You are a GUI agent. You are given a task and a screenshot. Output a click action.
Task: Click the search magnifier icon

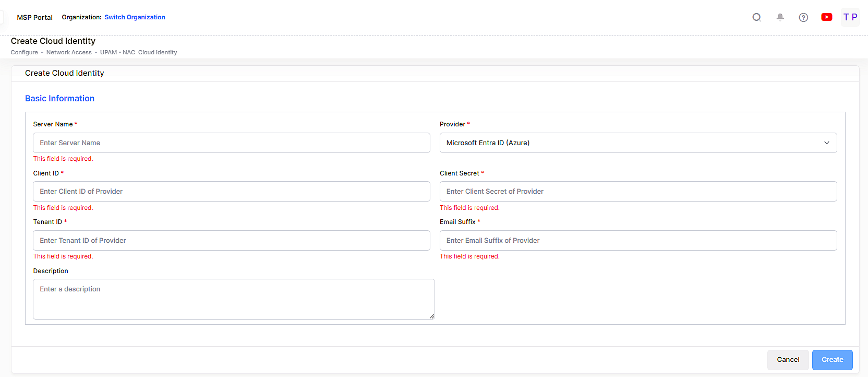click(x=756, y=17)
